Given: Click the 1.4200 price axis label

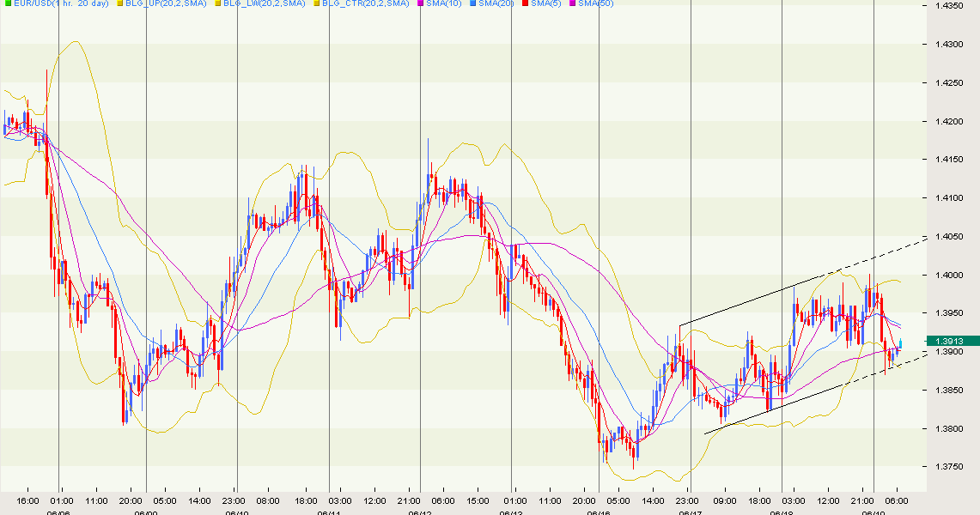Looking at the screenshot, I should point(949,121).
